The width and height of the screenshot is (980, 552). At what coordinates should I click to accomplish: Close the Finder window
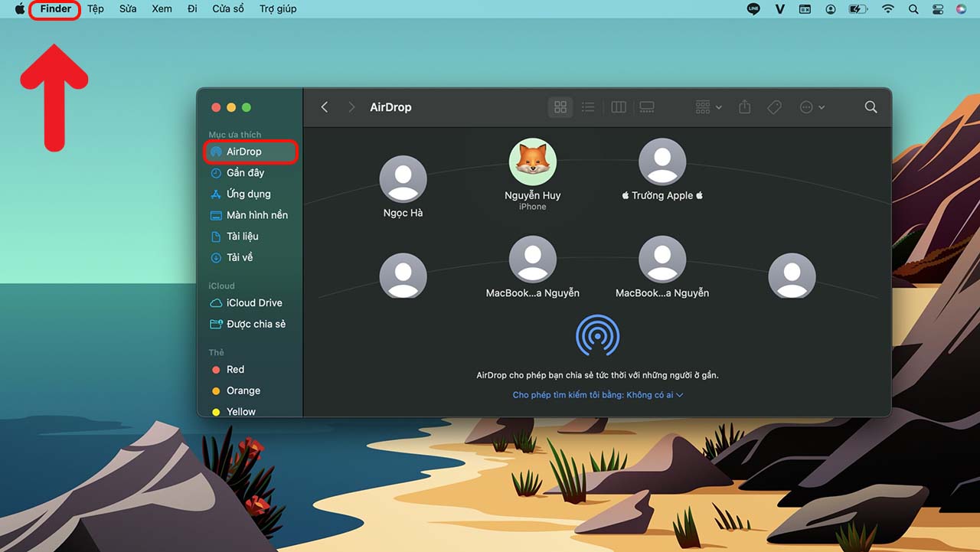pos(216,107)
